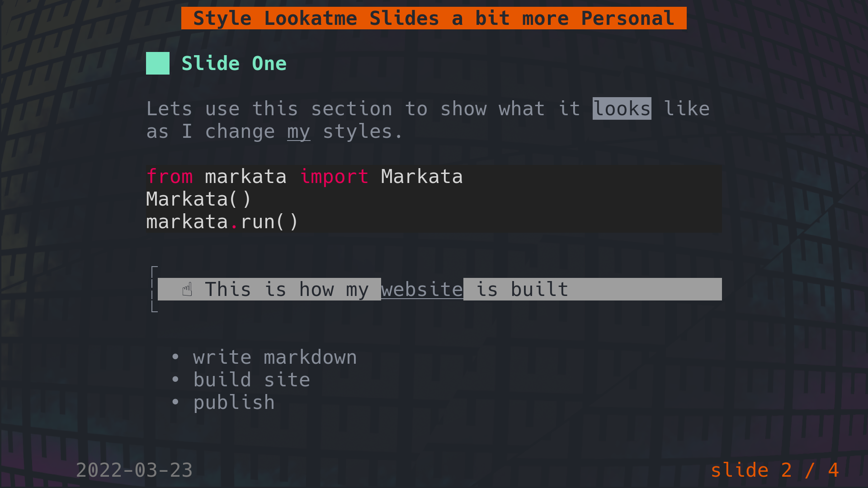Click 'is built' text in the quote
The height and width of the screenshot is (488, 868).
[x=522, y=289]
